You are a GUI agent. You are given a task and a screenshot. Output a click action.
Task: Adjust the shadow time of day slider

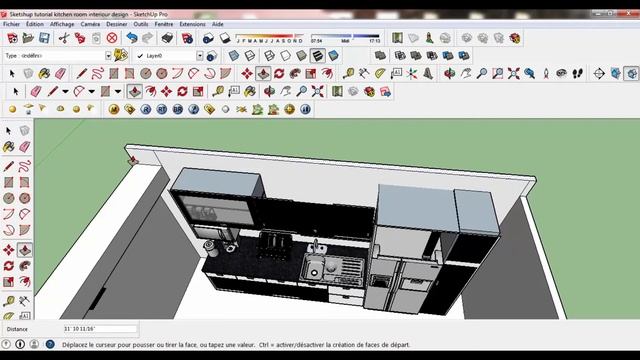pyautogui.click(x=345, y=38)
